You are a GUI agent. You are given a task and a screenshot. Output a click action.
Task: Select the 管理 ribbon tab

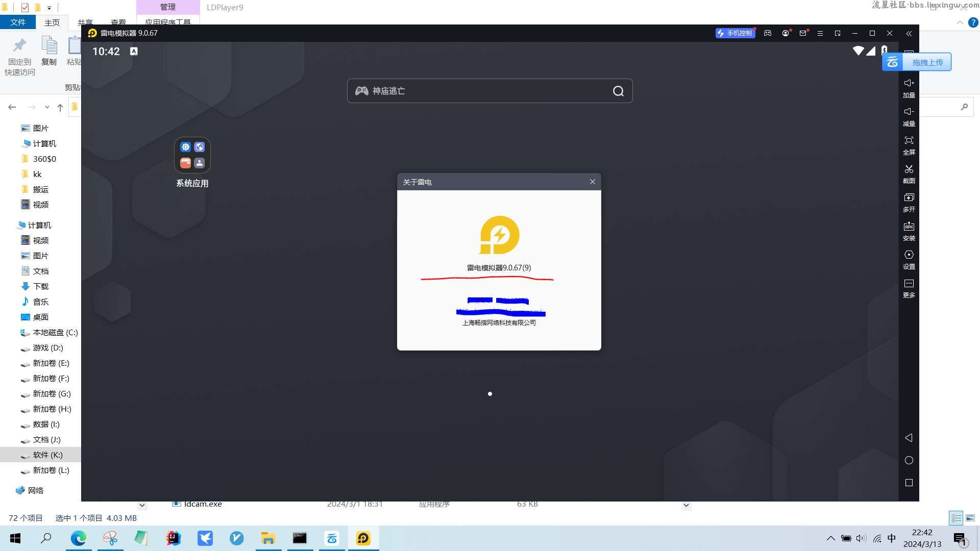coord(168,7)
